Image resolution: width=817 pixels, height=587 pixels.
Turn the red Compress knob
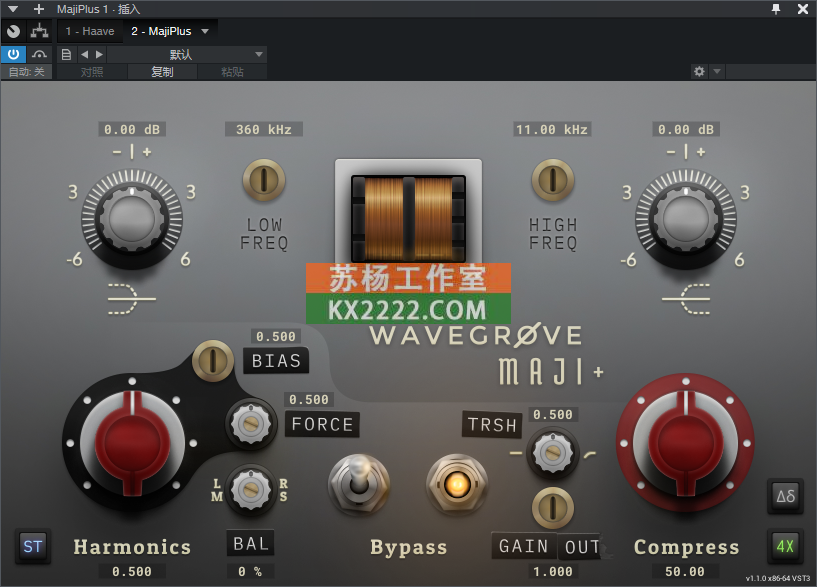686,443
